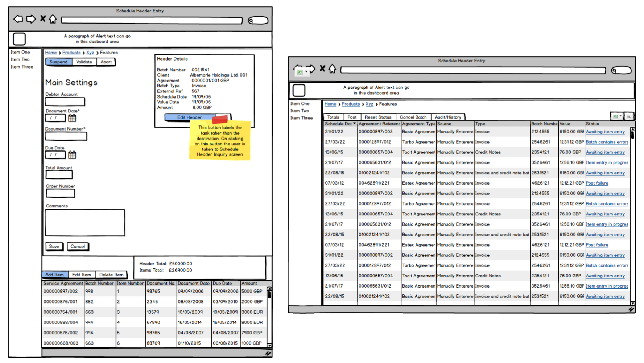Click into the Order Number field
The image size is (644, 363).
(x=61, y=193)
